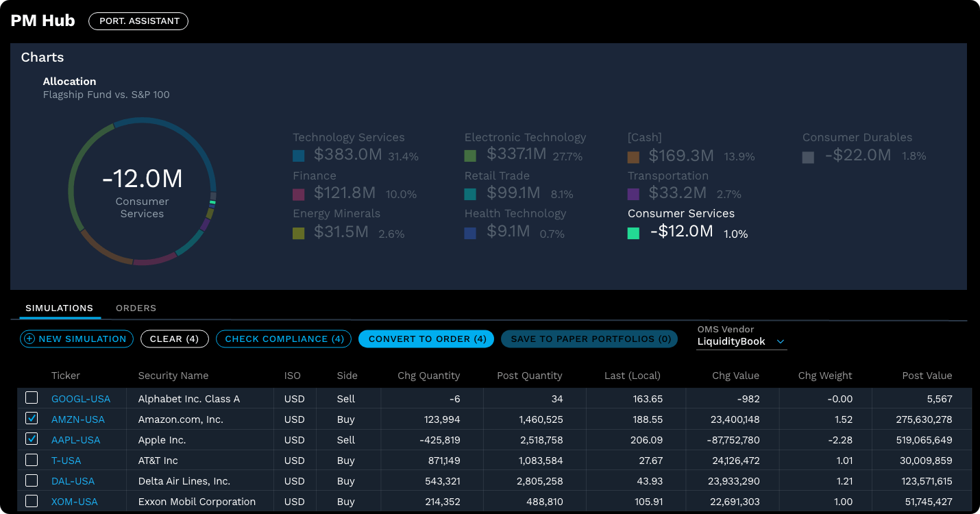Switch to the ORDERS tab
This screenshot has width=980, height=514.
tap(136, 308)
